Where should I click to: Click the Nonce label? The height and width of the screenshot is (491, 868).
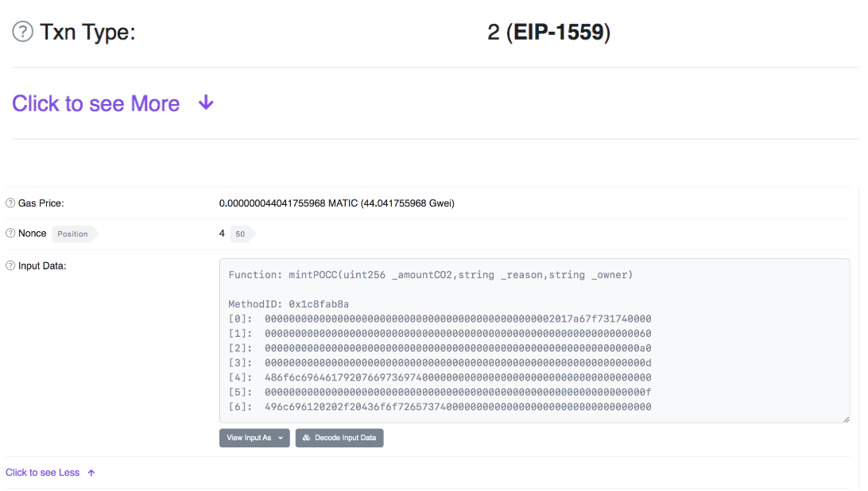(x=32, y=234)
